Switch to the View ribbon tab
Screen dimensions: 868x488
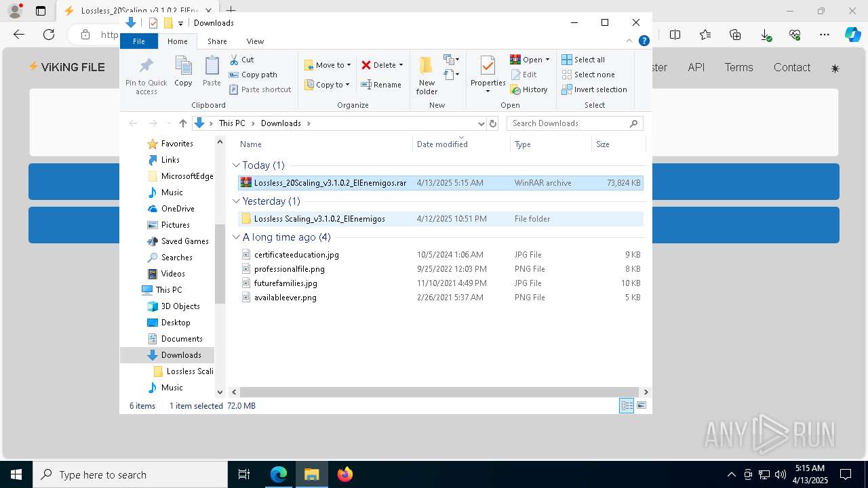point(255,41)
